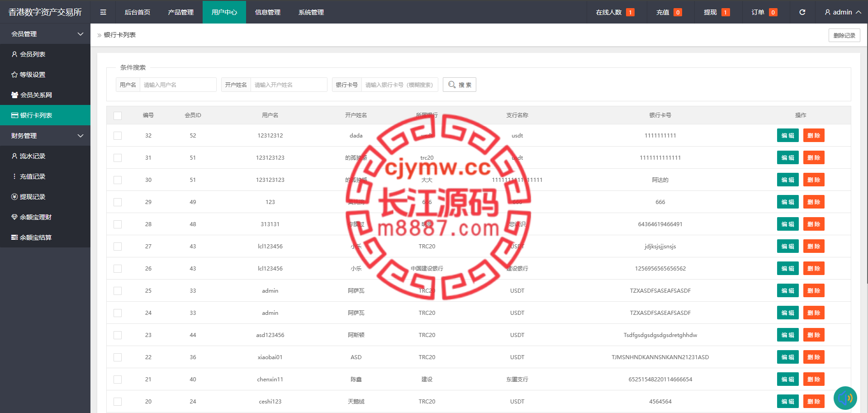
Task: Click the 会员ID column header
Action: [193, 115]
